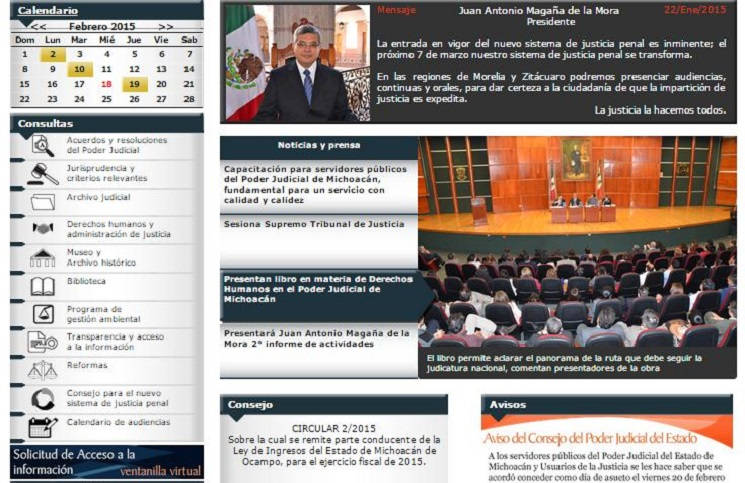
Task: Click the Jurisprudencia gavel icon
Action: [42, 174]
